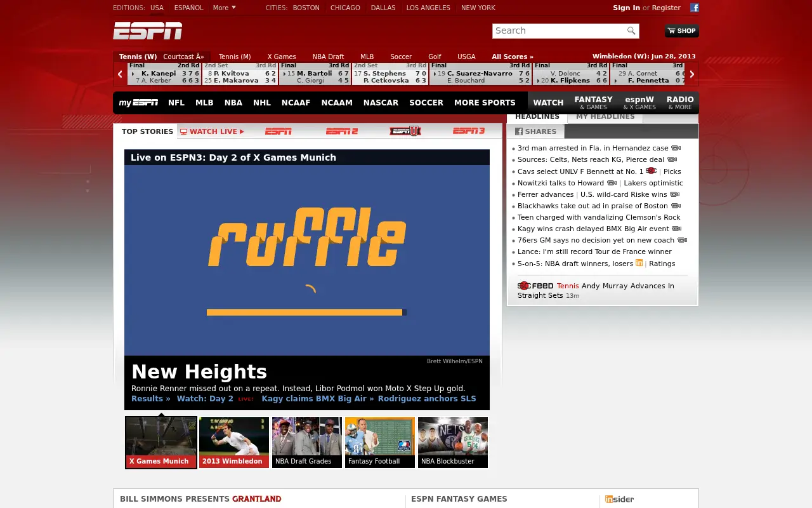
Task: Open the myESPN logo in the nav bar
Action: pos(138,102)
